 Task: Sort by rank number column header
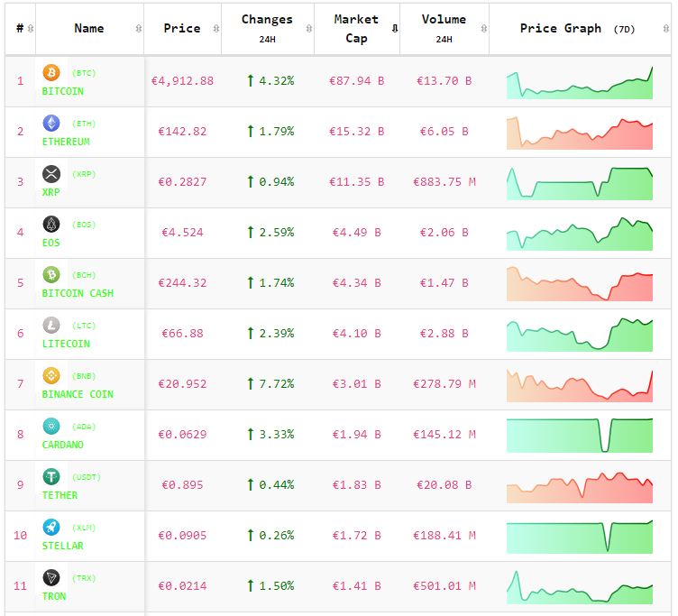pos(20,28)
